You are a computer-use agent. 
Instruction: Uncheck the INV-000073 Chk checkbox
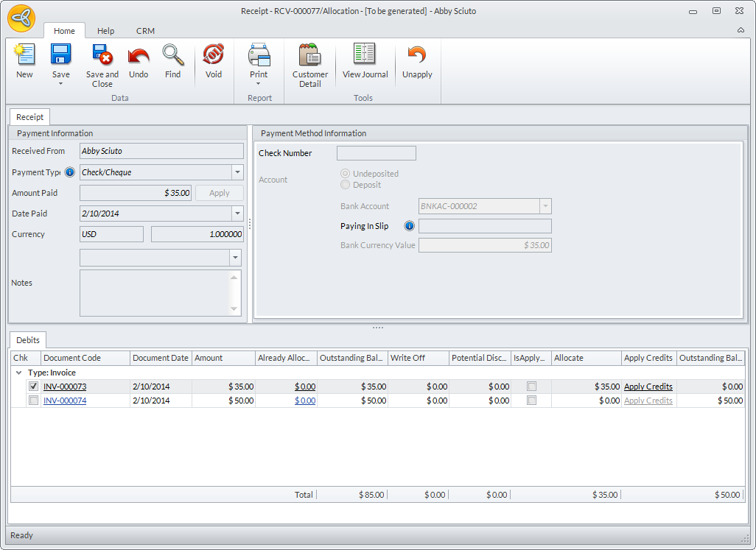pos(33,387)
